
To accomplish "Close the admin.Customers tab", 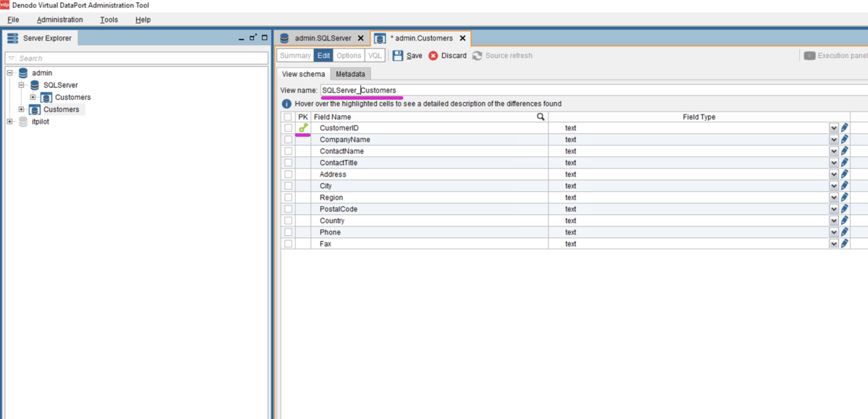I will pyautogui.click(x=462, y=38).
